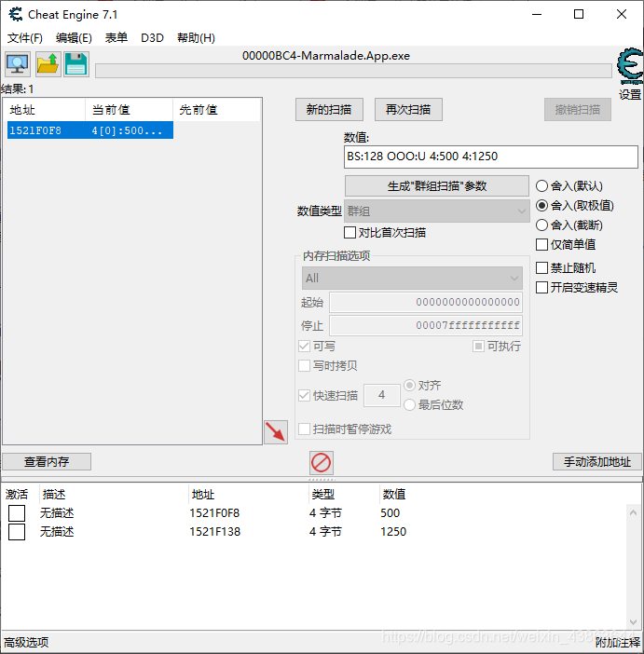Screen dimensions: 644x654
Task: Toggle 对比首次扫描 checkbox
Action: click(x=385, y=232)
